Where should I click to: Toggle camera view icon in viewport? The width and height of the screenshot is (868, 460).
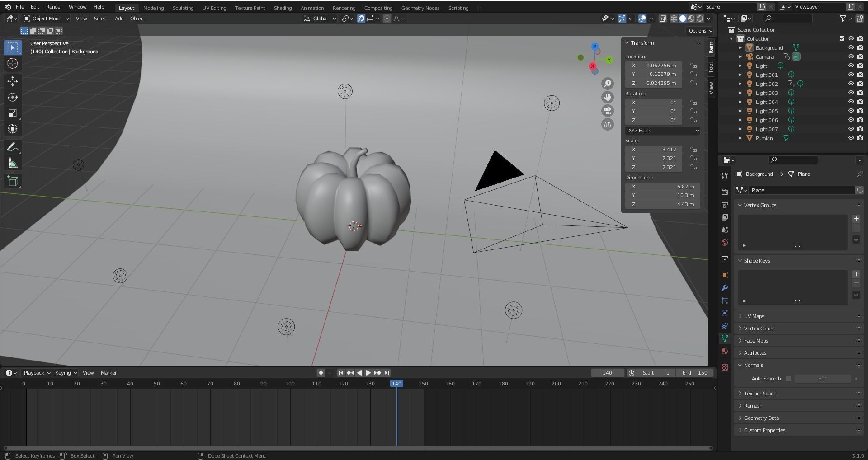(608, 111)
